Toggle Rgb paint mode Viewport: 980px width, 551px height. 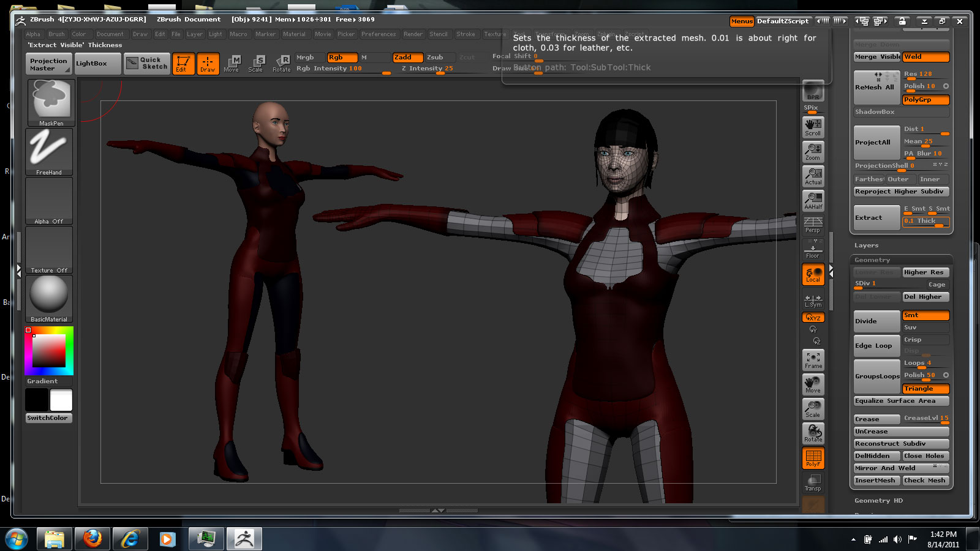pyautogui.click(x=342, y=57)
